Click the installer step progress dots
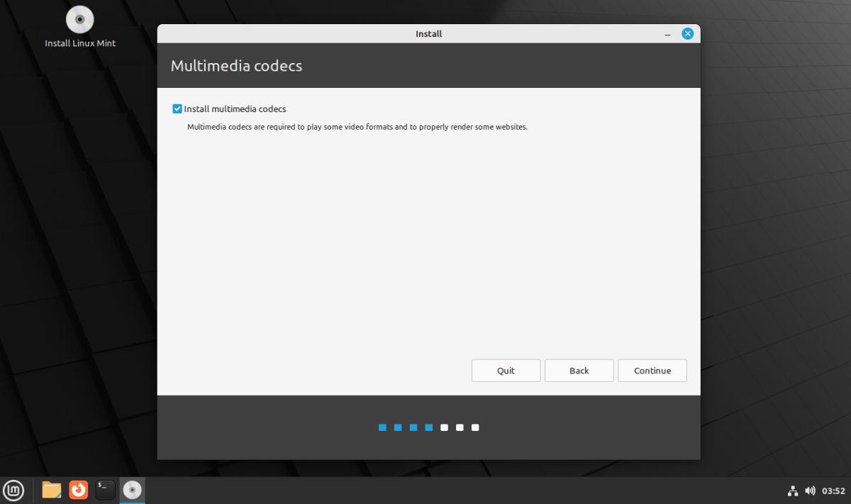 coord(428,427)
